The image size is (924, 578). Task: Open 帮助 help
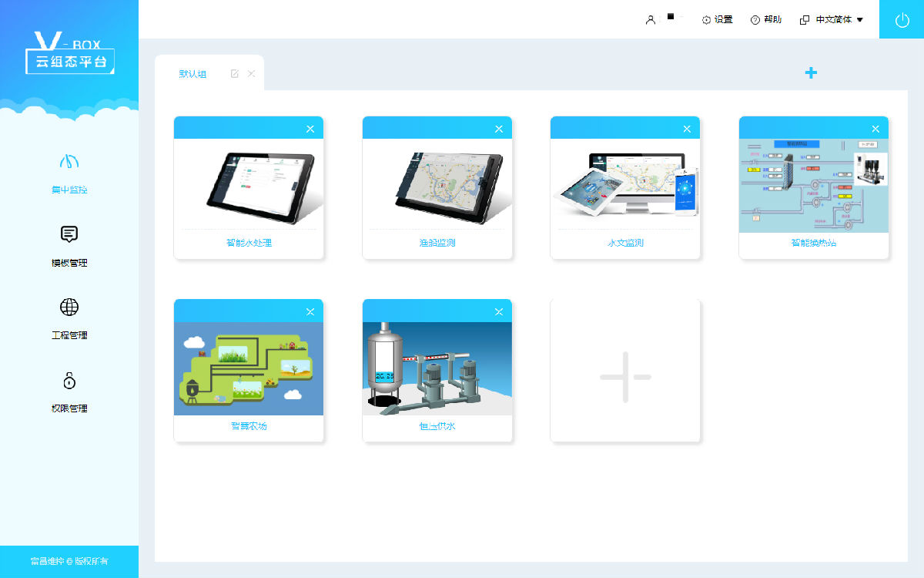[x=766, y=20]
